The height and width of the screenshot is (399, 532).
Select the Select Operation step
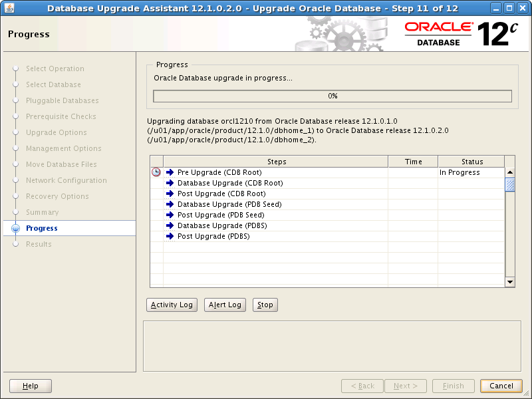(x=55, y=68)
